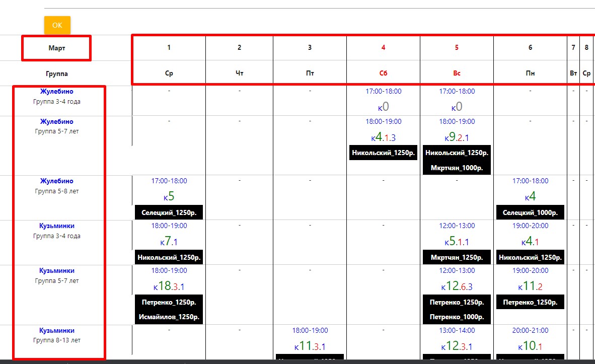Click the Март month header cell
Screen dimensions: 595x364
pyautogui.click(x=56, y=48)
